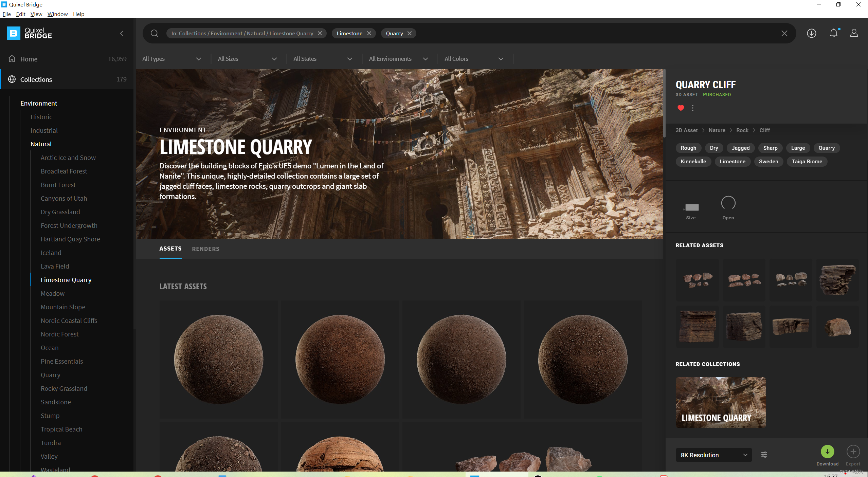Open the Window menu
Image resolution: width=868 pixels, height=477 pixels.
point(57,14)
